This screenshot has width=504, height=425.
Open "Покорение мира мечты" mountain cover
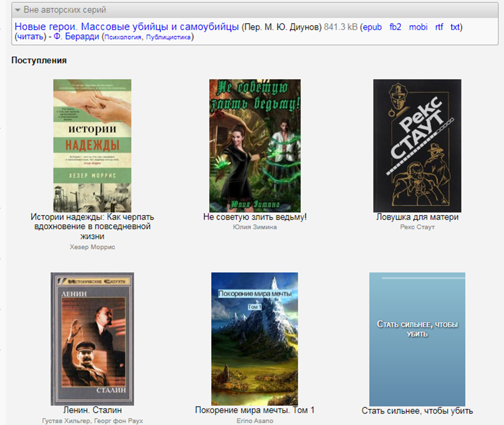pyautogui.click(x=255, y=339)
